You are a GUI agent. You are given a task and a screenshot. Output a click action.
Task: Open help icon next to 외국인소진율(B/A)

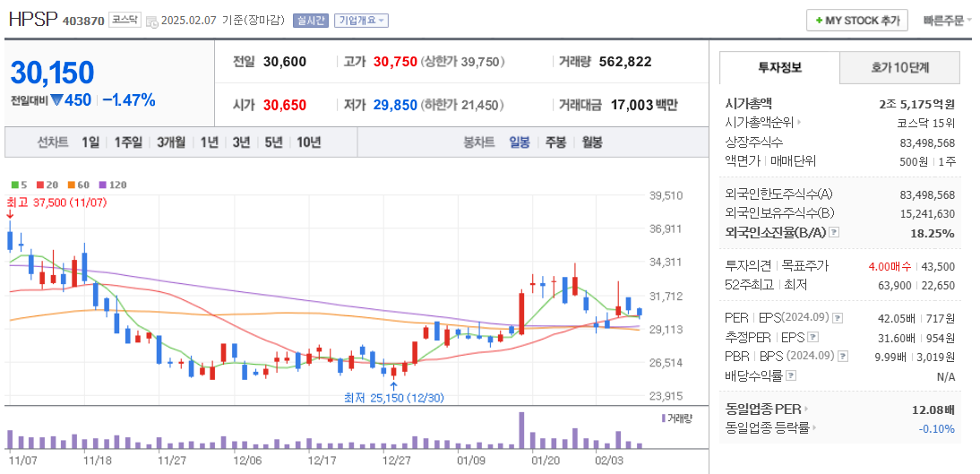click(x=834, y=233)
